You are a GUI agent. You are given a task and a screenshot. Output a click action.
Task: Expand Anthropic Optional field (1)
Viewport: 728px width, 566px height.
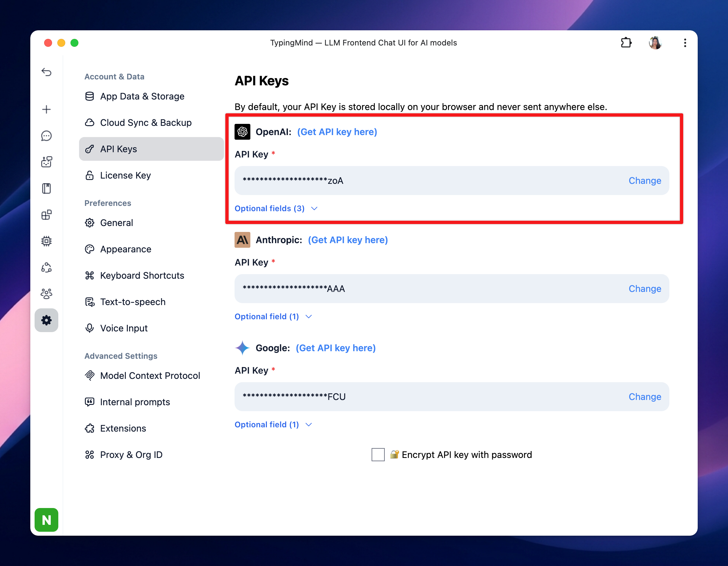[273, 316]
